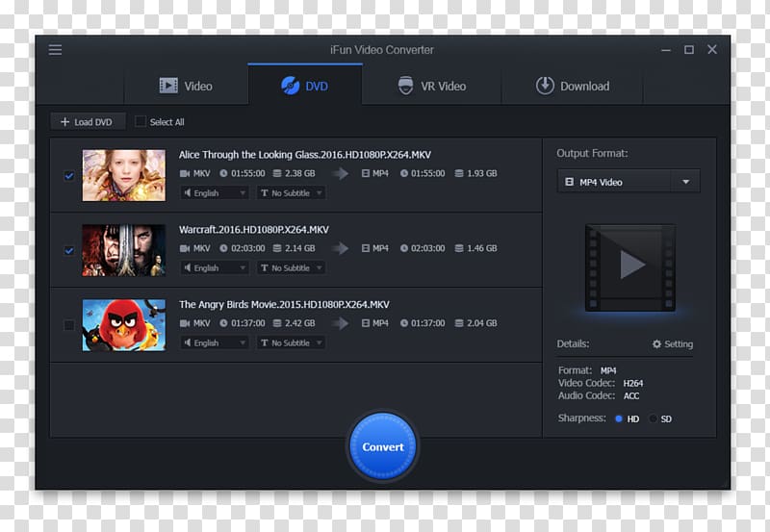Click the H264 video codec value
Image resolution: width=770 pixels, height=532 pixels.
pyautogui.click(x=633, y=383)
